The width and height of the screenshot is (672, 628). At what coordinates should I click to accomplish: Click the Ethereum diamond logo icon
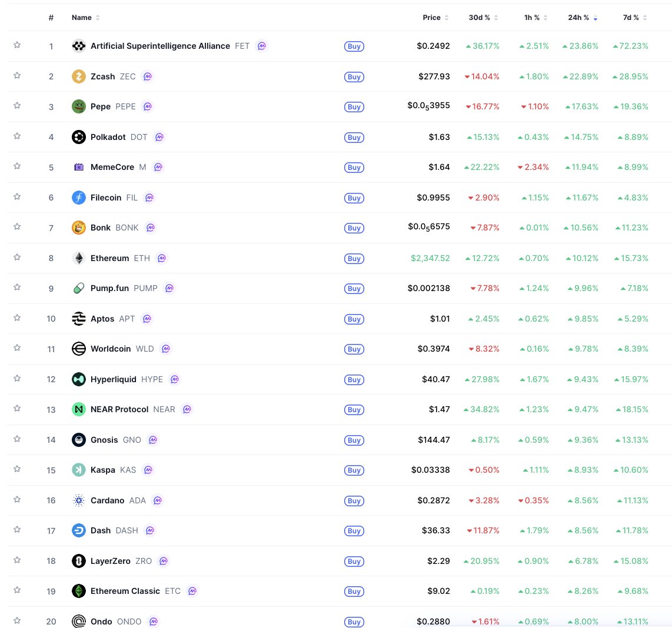(x=79, y=258)
